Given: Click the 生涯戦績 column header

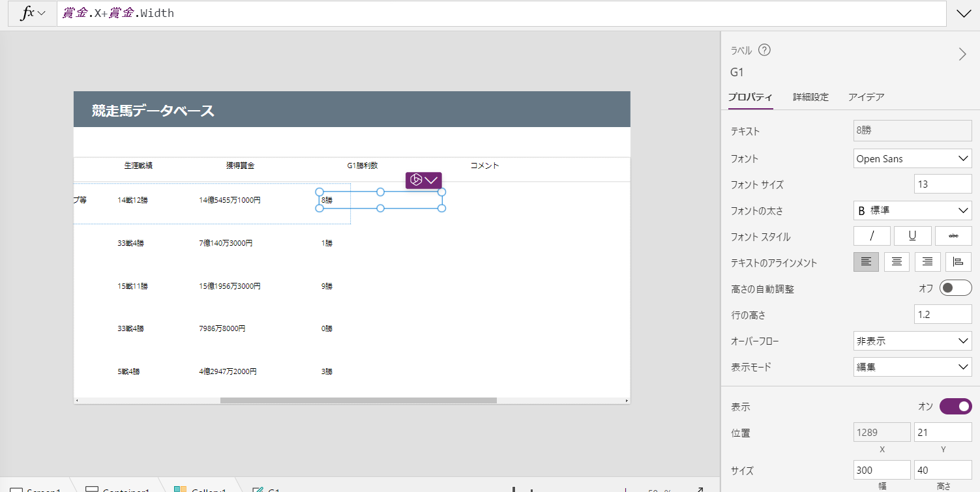Looking at the screenshot, I should pos(138,166).
